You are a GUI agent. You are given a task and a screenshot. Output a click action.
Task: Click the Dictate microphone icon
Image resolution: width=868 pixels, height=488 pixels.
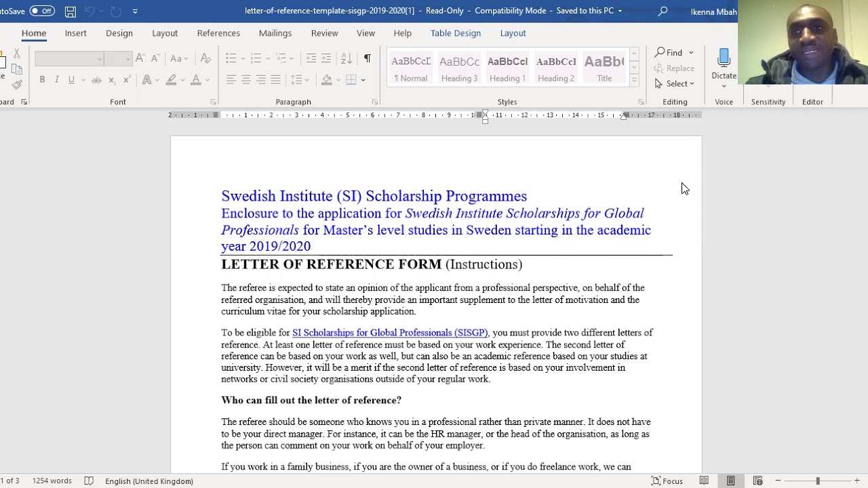point(724,58)
